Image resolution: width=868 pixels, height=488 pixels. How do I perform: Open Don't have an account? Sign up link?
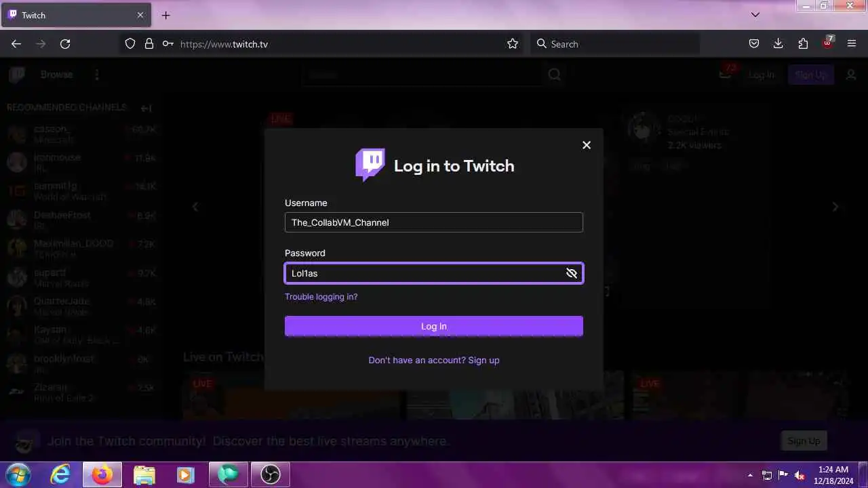coord(434,360)
